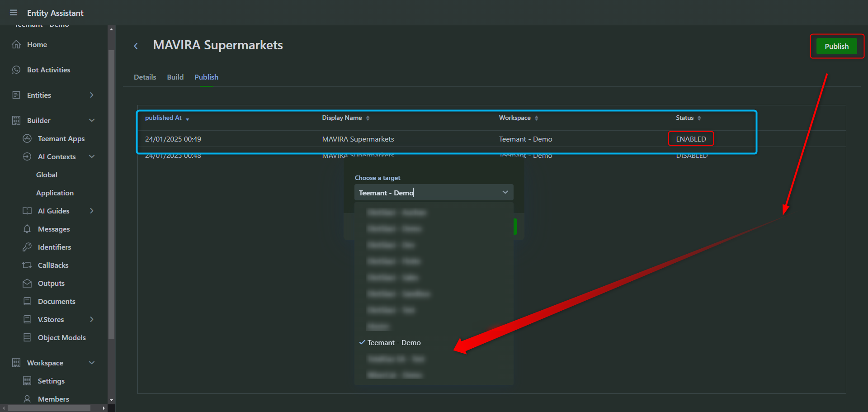Click the Messages bell icon
This screenshot has height=412, width=868.
[27, 229]
